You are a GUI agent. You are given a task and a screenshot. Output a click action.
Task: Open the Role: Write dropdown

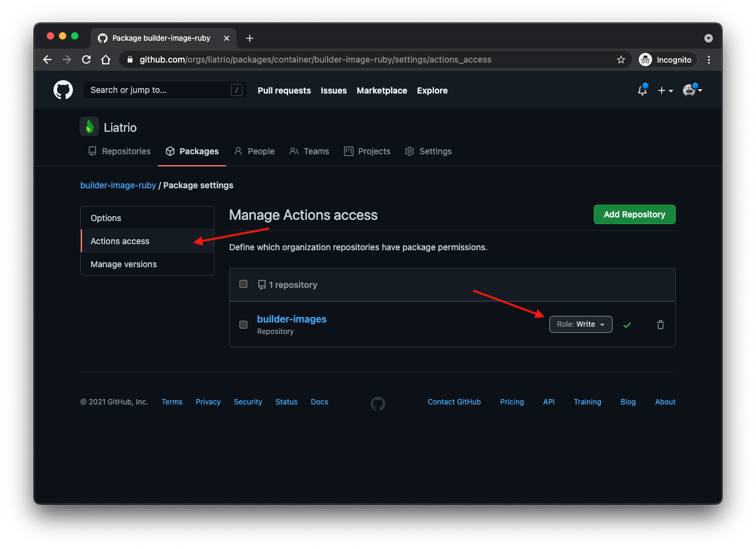coord(580,324)
